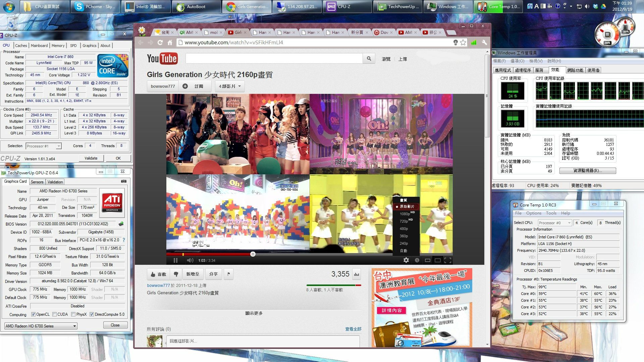Viewport: 644px width, 362px height.
Task: Go to Chrome home page
Action: click(170, 43)
